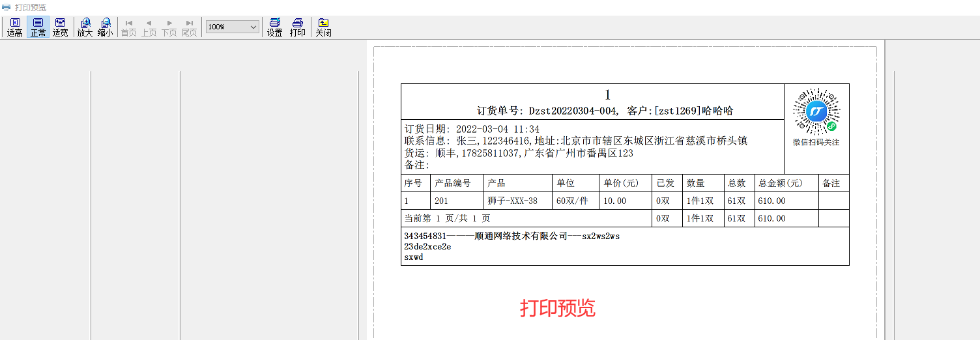Screen dimensions: 980x340
Task: Click the 打印预览 window title icon
Action: pyautogui.click(x=7, y=7)
